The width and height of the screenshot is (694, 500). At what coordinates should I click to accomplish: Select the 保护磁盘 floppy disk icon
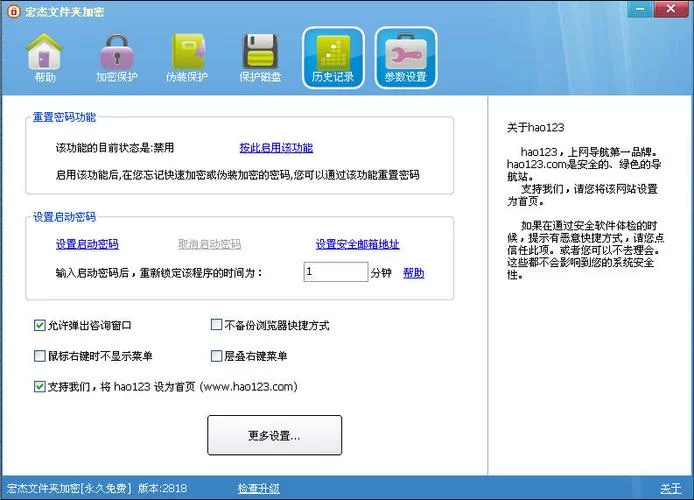260,58
